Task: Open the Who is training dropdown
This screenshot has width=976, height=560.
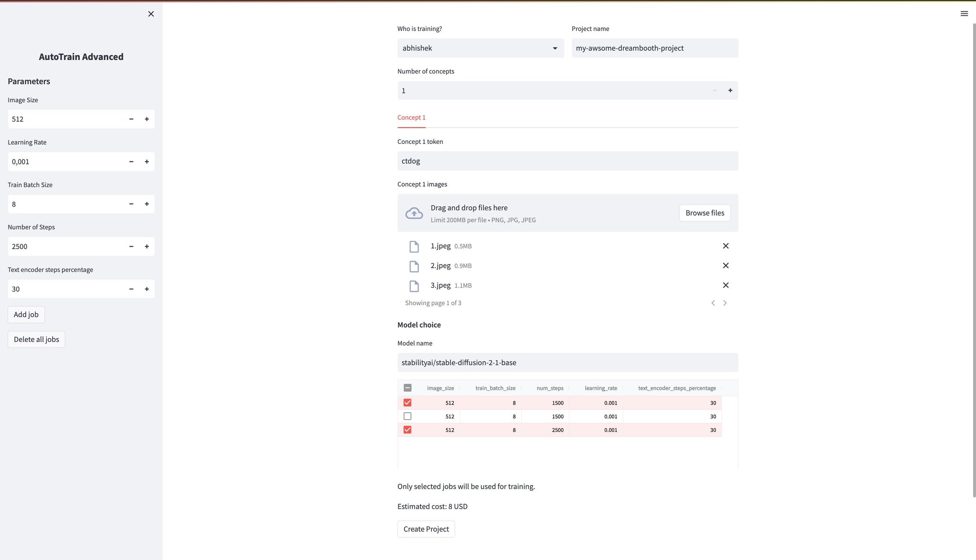Action: 480,48
